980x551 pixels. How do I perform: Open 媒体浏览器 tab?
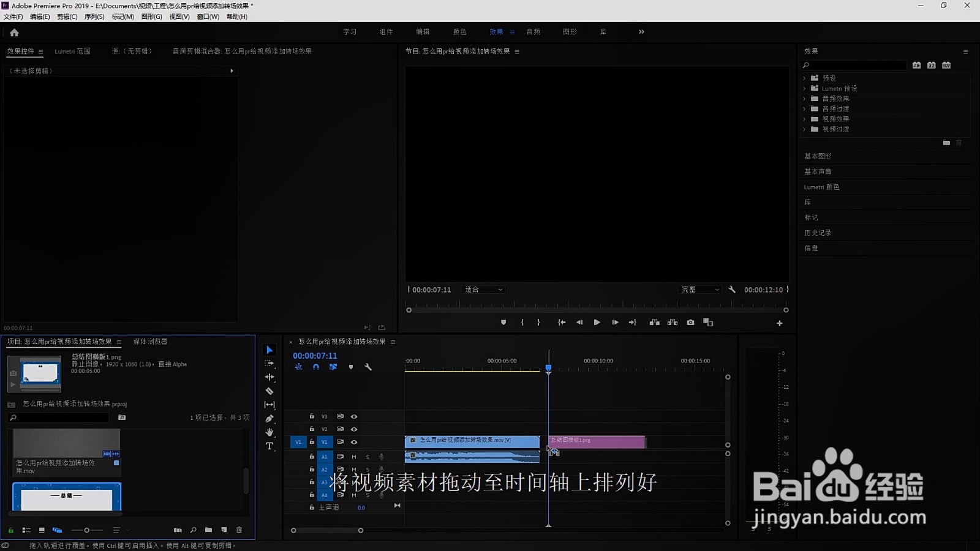tap(150, 342)
